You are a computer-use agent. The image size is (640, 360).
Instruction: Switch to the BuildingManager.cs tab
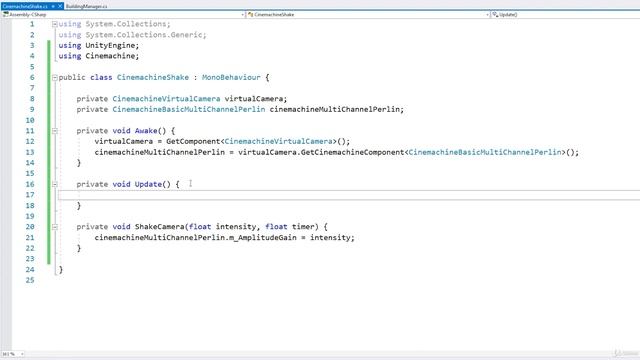86,7
